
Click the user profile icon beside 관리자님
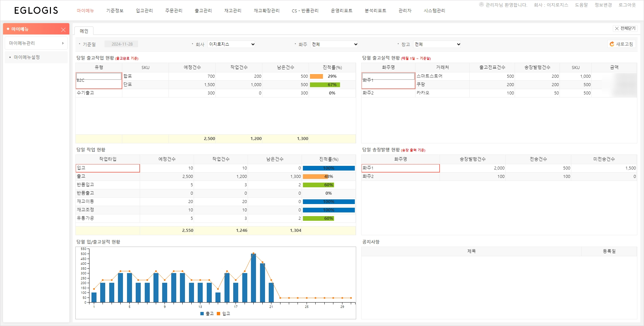pos(481,5)
